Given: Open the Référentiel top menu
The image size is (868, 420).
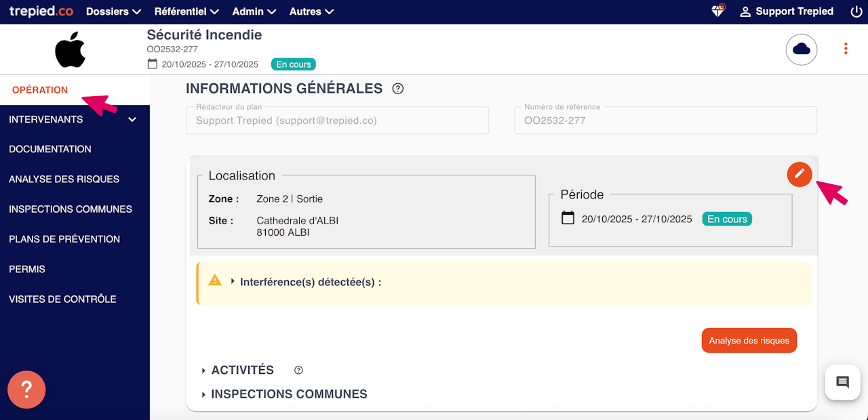Looking at the screenshot, I should pyautogui.click(x=186, y=12).
